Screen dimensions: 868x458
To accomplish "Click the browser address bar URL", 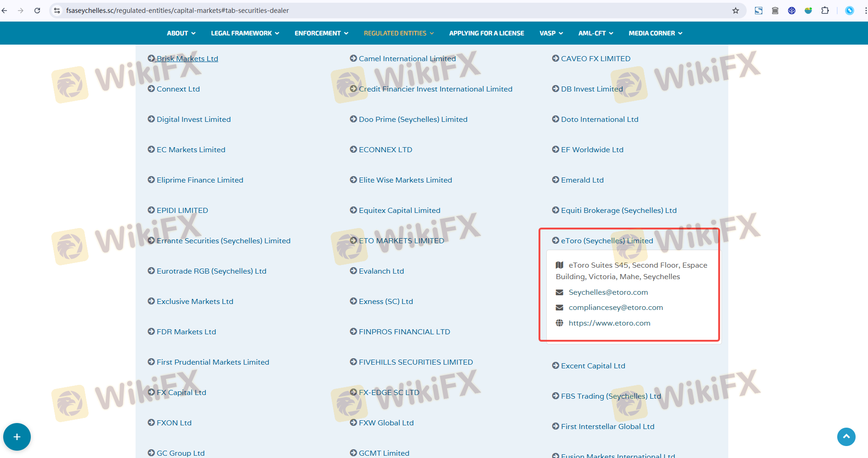I will [177, 11].
